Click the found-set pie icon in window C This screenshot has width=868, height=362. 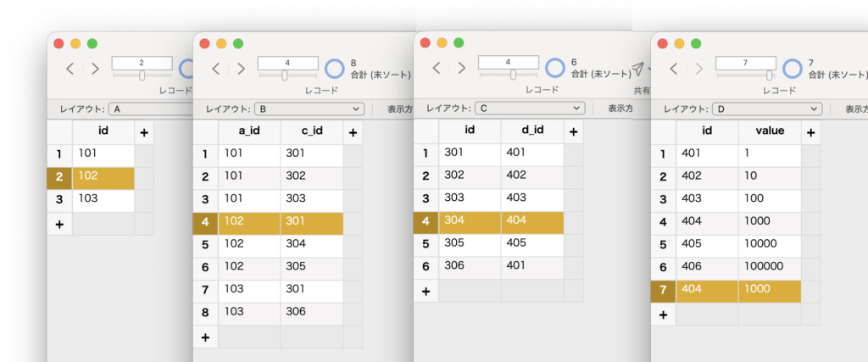click(555, 68)
